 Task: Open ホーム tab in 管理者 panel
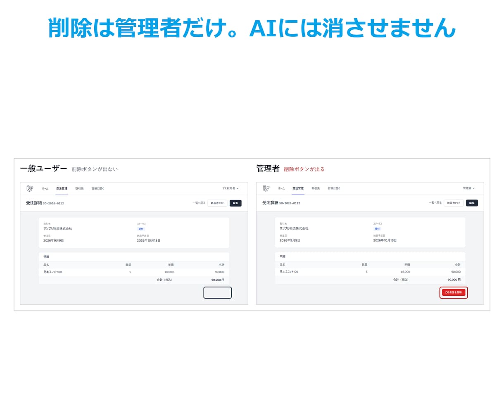[x=281, y=188]
